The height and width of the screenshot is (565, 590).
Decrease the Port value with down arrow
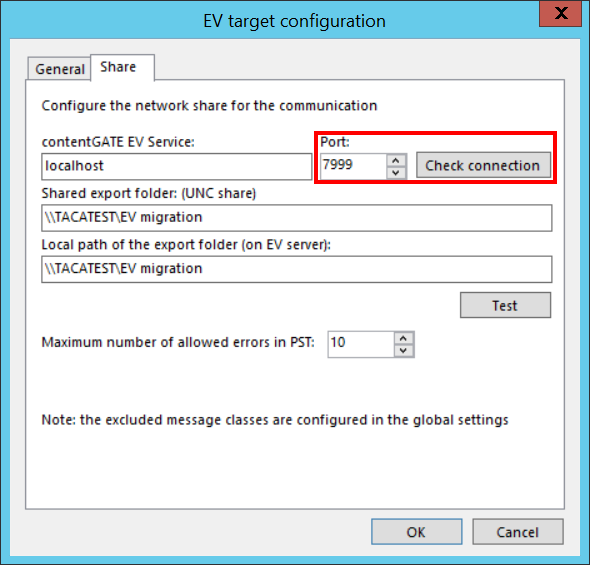396,173
